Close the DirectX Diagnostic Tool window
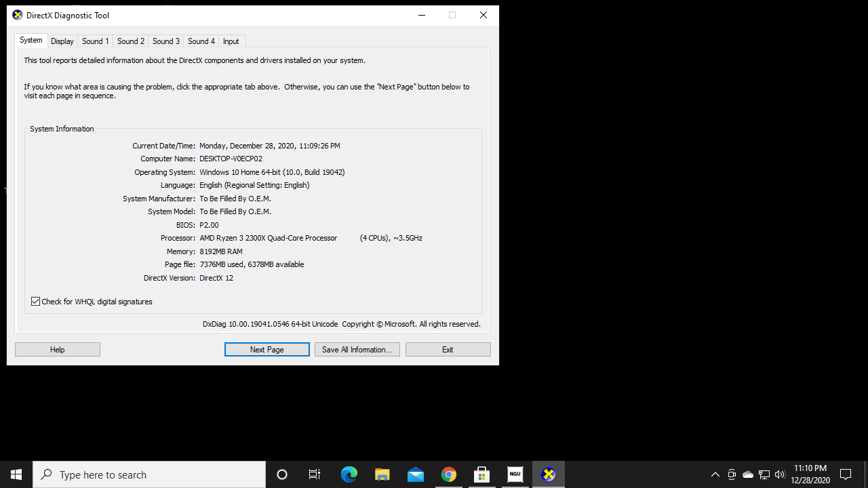The width and height of the screenshot is (868, 488). tap(484, 15)
